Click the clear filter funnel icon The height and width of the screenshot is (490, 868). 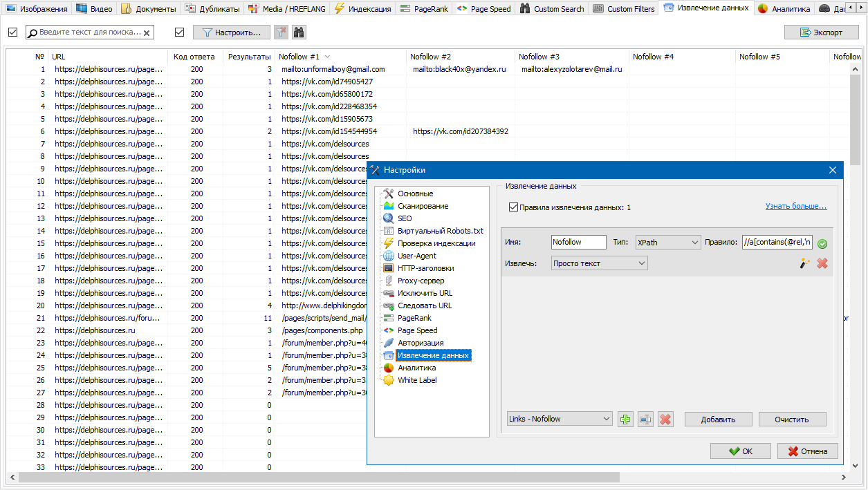[x=281, y=32]
